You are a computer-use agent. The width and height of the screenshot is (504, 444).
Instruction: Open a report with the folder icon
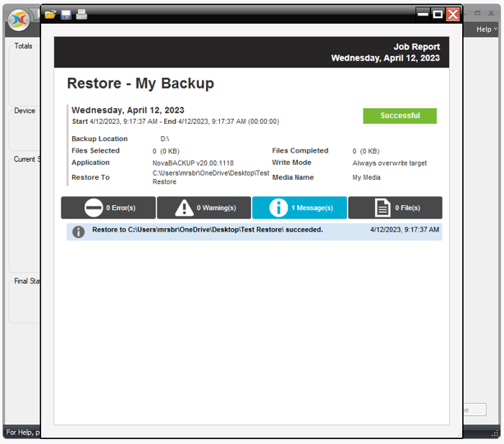[50, 15]
